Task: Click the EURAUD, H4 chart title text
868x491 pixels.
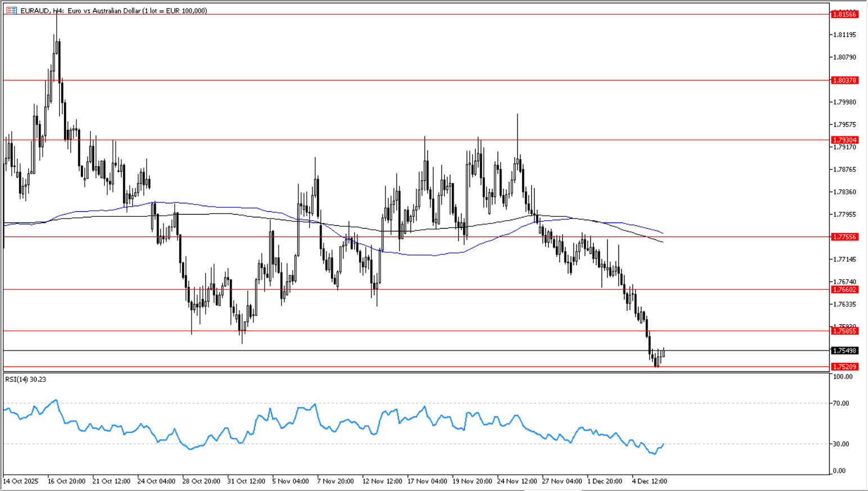Action: click(x=113, y=11)
